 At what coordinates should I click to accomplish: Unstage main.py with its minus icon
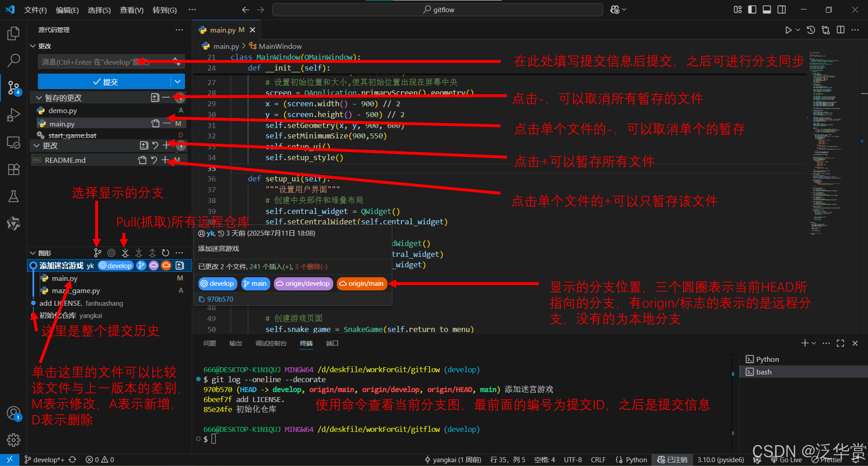pyautogui.click(x=167, y=123)
